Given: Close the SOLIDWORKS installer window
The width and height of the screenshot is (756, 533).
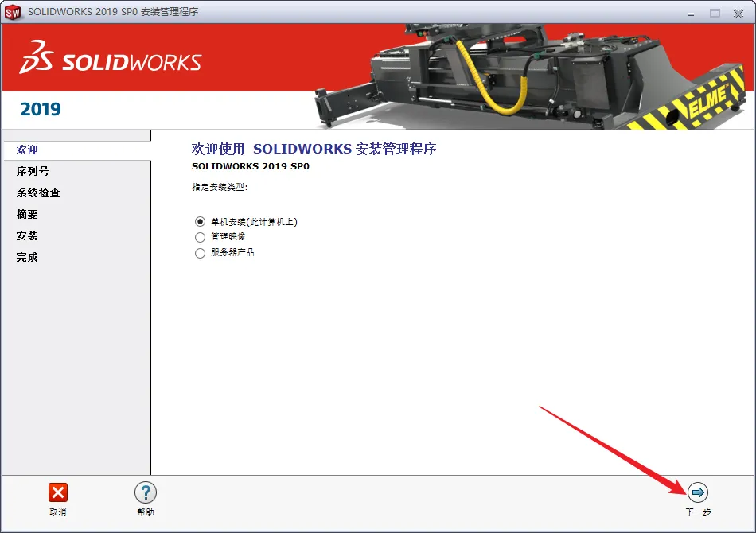Looking at the screenshot, I should click(738, 14).
